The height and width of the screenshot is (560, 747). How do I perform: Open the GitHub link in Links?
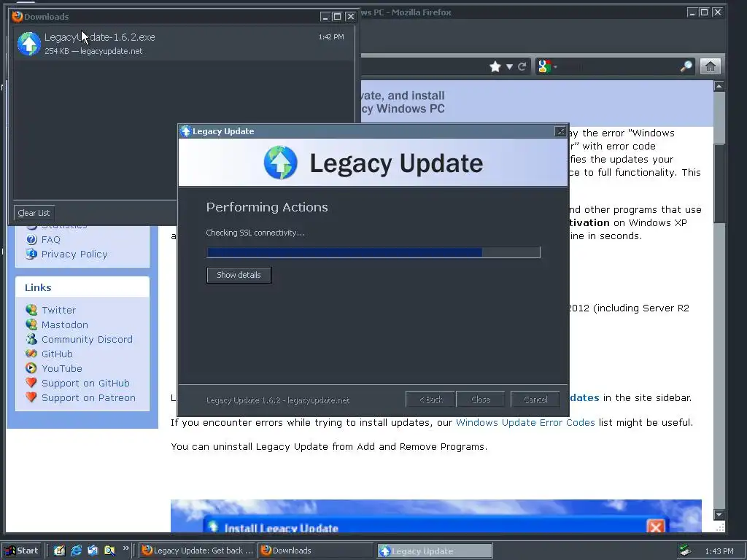[57, 354]
